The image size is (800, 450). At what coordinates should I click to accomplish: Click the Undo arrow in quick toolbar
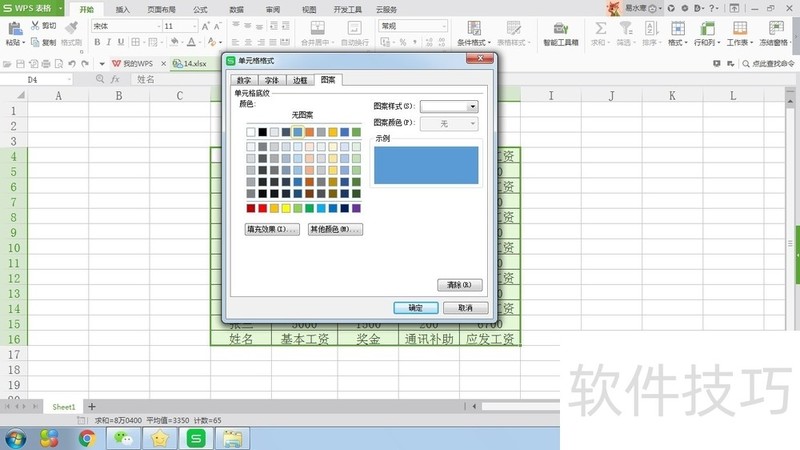click(x=71, y=63)
